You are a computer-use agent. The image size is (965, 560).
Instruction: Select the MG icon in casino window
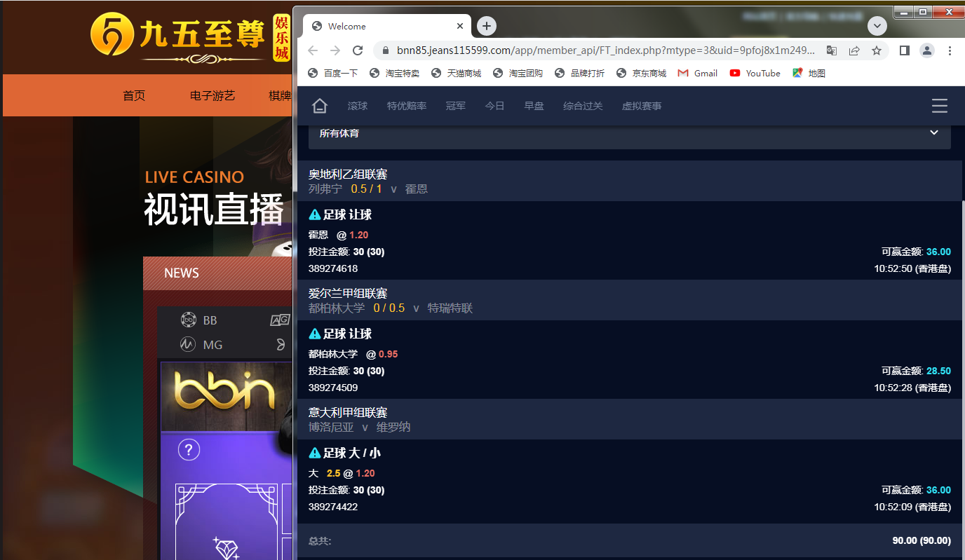pyautogui.click(x=187, y=344)
